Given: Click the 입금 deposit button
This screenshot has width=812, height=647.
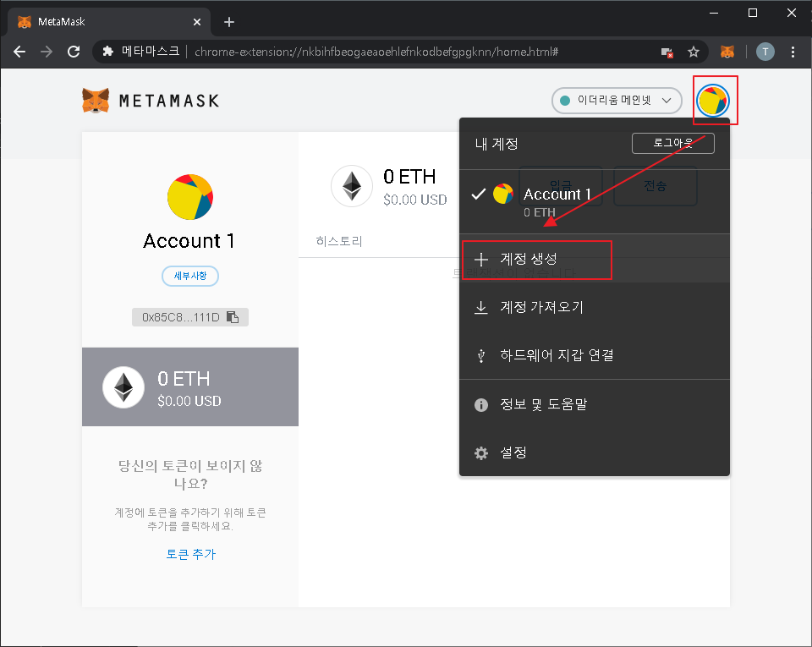Looking at the screenshot, I should pos(561,185).
